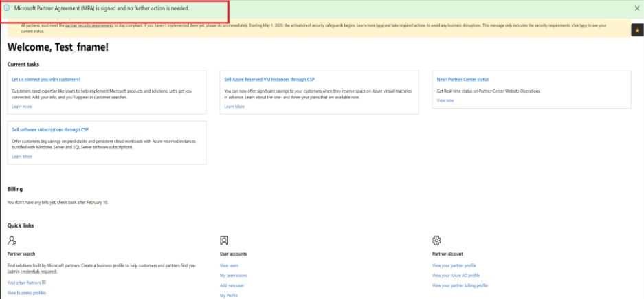Go to My Profile link

[x=229, y=296]
